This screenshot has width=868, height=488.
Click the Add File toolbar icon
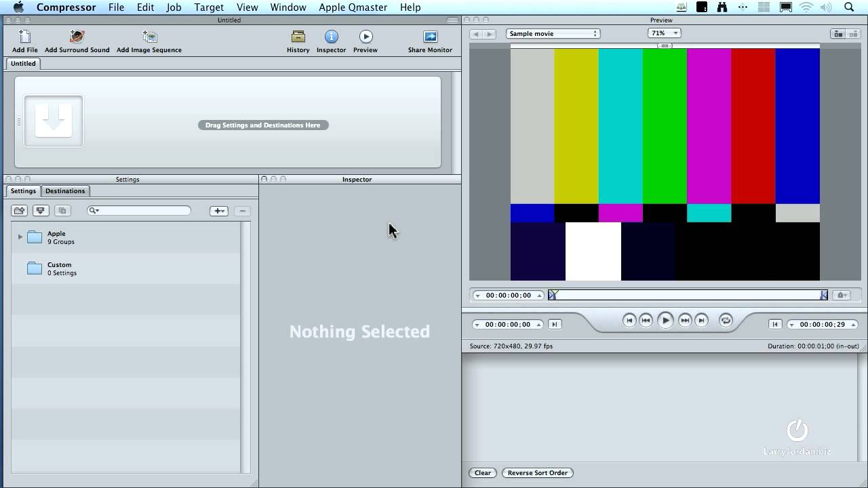(25, 37)
